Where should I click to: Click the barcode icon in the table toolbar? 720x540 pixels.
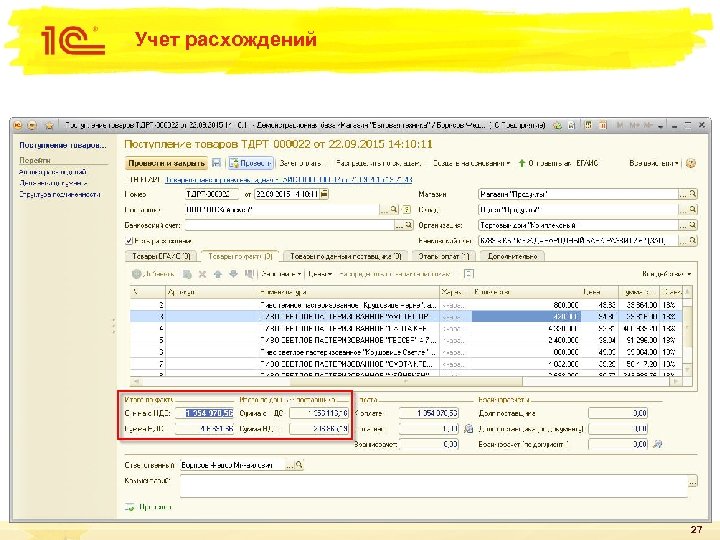(x=249, y=274)
